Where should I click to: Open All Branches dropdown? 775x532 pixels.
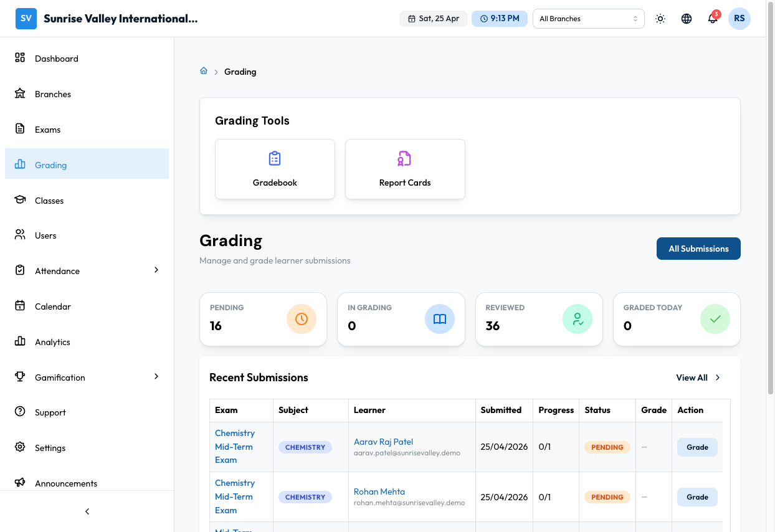tap(589, 19)
